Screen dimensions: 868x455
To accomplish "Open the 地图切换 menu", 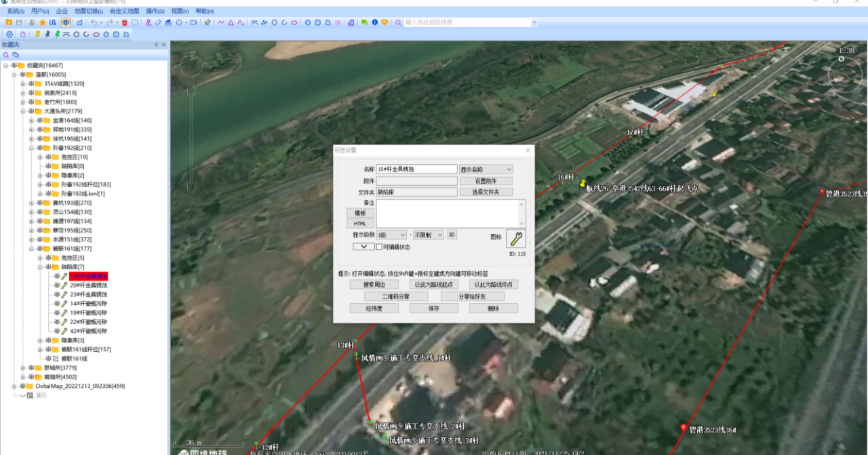I will [x=88, y=12].
